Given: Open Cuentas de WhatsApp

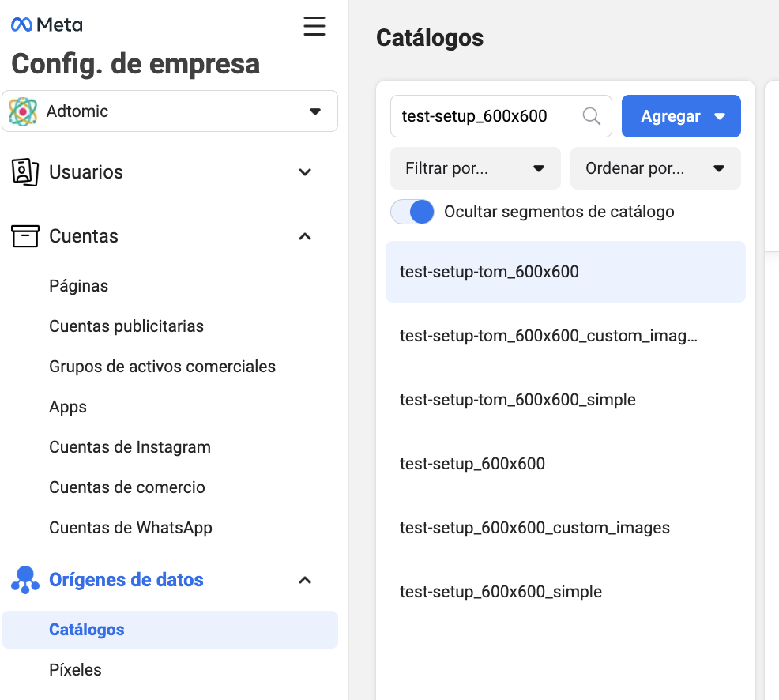Looking at the screenshot, I should coord(130,528).
